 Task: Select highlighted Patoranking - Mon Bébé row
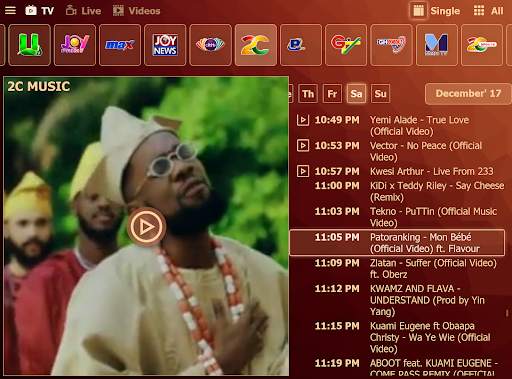click(x=397, y=243)
